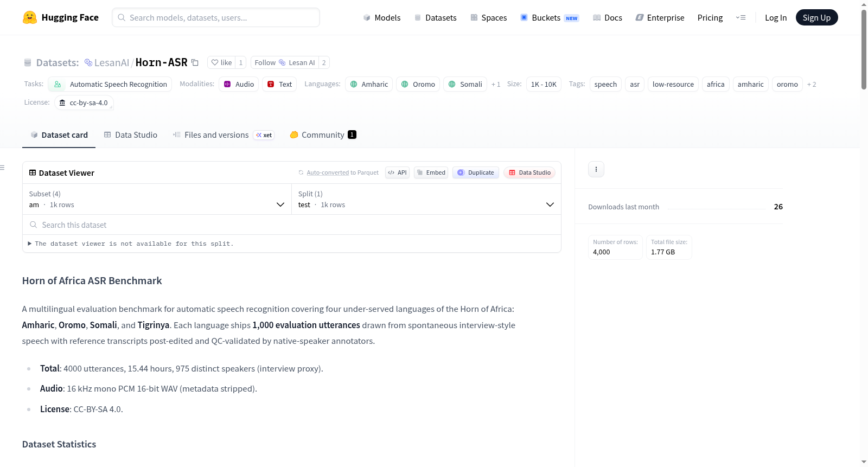Click the Downloads last month count 26
The height and width of the screenshot is (467, 868).
pyautogui.click(x=778, y=207)
